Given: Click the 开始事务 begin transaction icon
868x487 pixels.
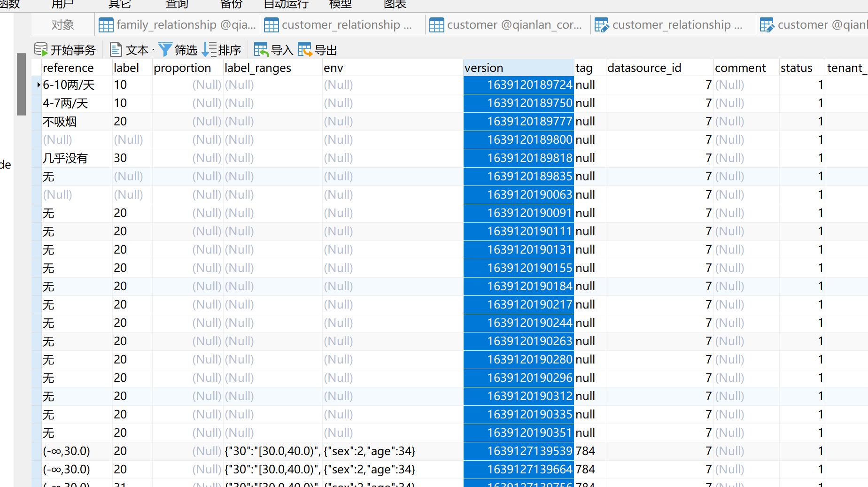Looking at the screenshot, I should [40, 49].
